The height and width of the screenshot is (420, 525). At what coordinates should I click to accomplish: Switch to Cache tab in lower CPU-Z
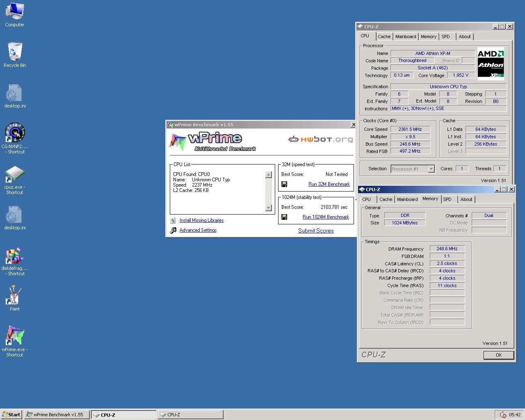pyautogui.click(x=386, y=199)
